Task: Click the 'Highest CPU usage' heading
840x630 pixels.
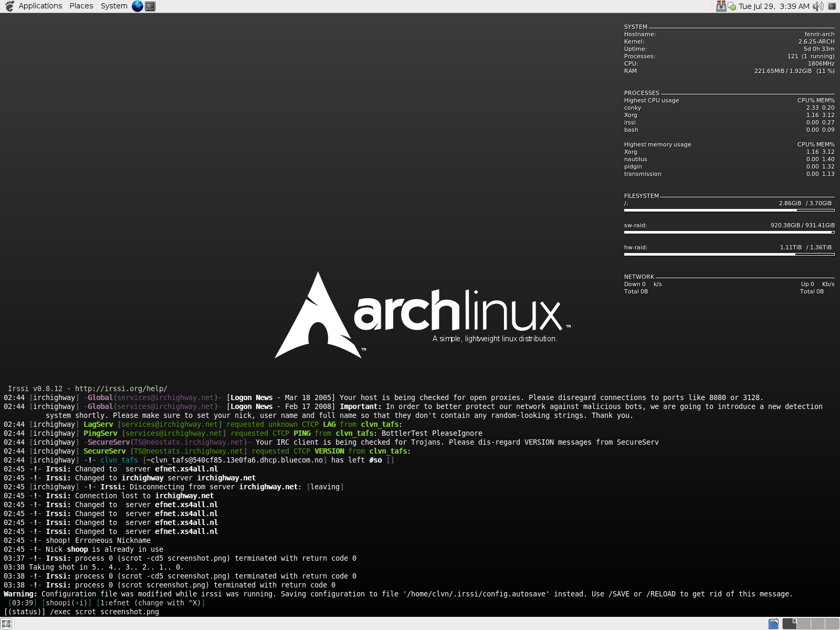Action: [x=652, y=100]
